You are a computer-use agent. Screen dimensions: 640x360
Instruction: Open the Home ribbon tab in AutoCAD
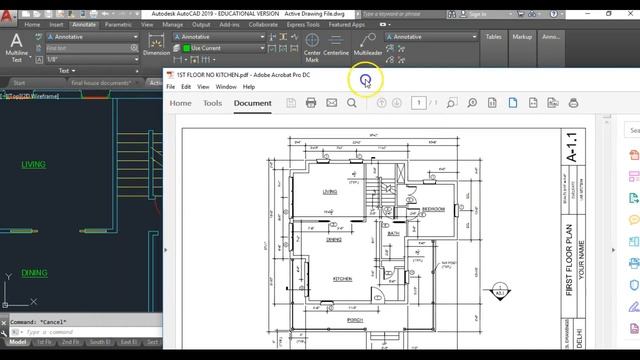32,25
